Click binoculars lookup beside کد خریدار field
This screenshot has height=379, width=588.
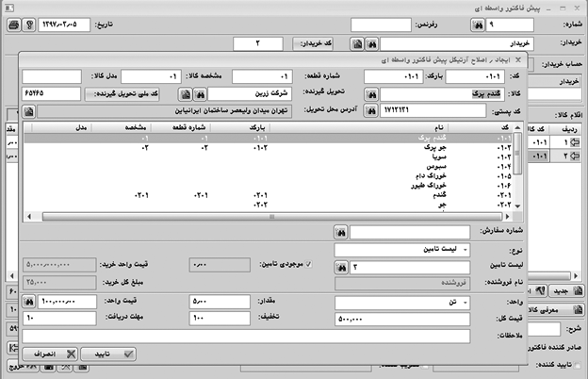click(372, 43)
